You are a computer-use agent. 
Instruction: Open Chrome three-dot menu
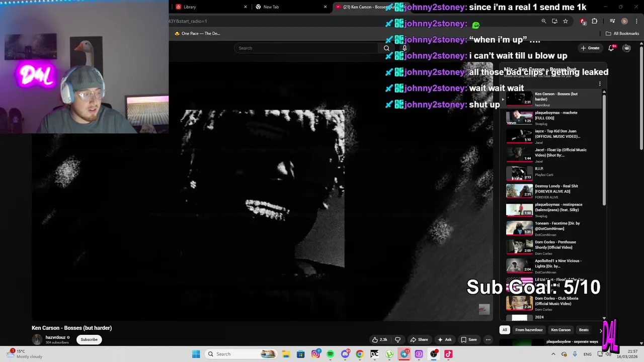(x=635, y=21)
